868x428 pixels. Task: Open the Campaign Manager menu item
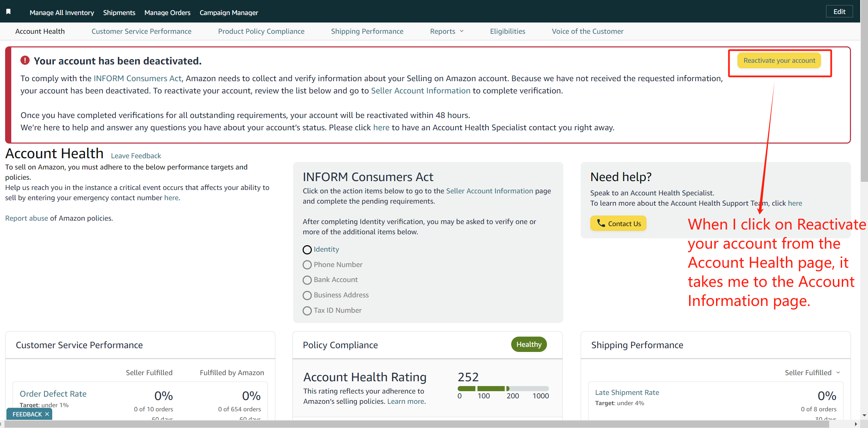229,13
